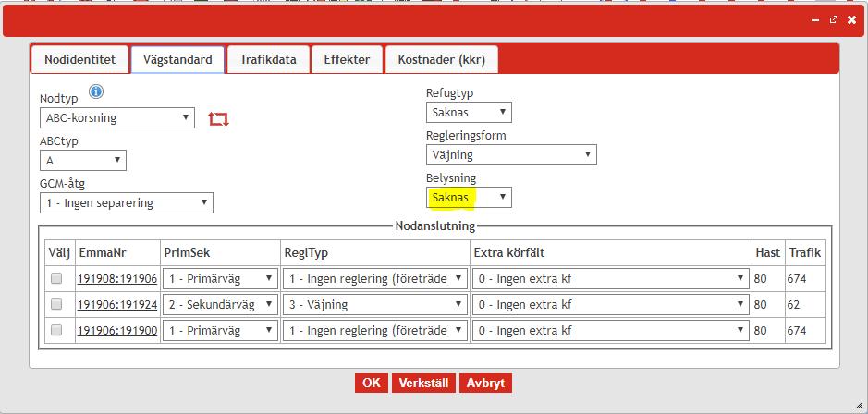This screenshot has height=414, width=868.
Task: Click the blue info icon beside Nodtyp
Action: pyautogui.click(x=96, y=91)
